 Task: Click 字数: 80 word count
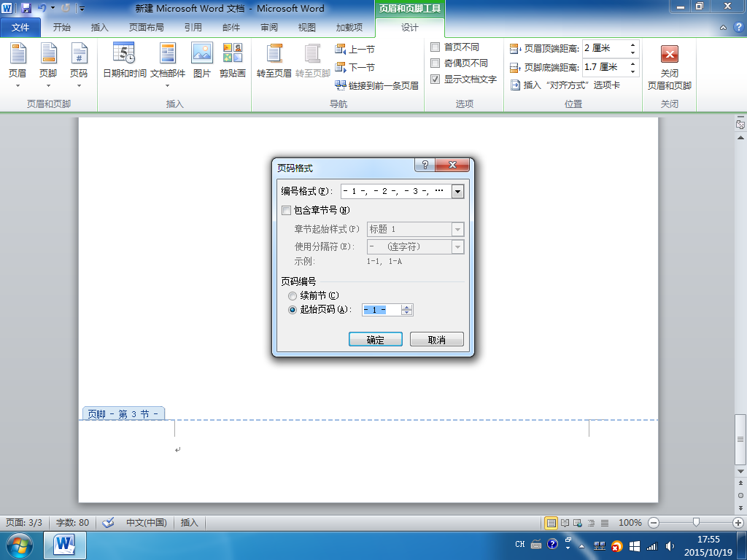72,522
